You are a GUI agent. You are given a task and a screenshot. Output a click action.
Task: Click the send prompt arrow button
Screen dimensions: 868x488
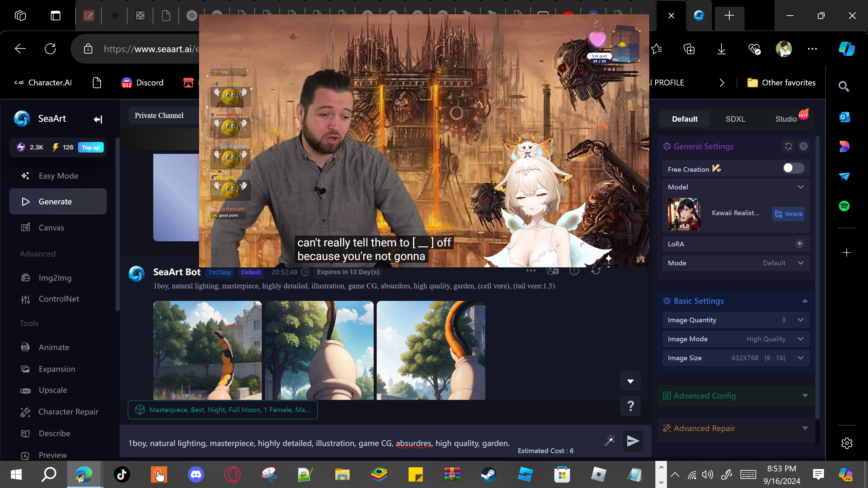pyautogui.click(x=633, y=441)
